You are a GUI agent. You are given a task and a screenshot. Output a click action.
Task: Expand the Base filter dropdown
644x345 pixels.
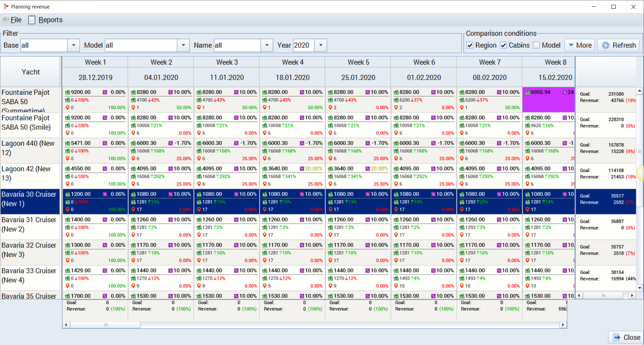74,45
